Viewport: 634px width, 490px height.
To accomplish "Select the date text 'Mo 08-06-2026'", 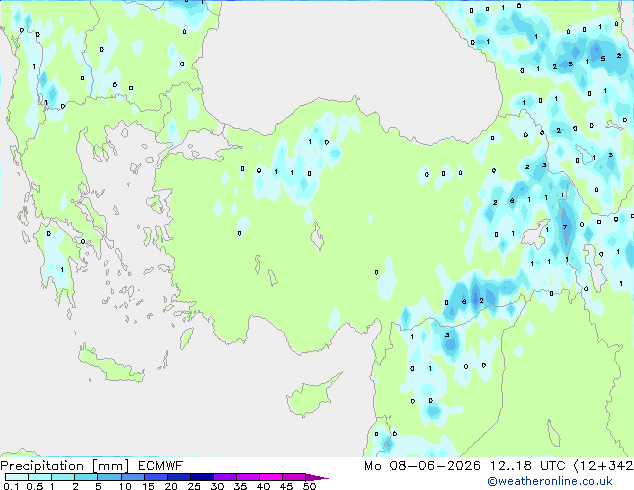I will click(x=422, y=466).
